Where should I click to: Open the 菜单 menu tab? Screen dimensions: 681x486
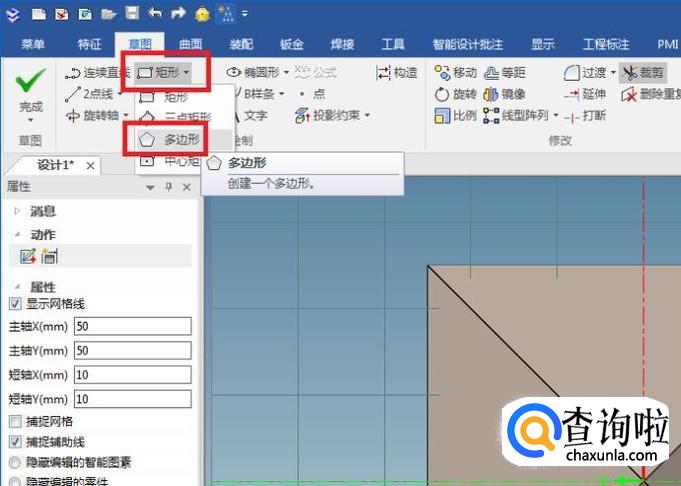[x=33, y=44]
